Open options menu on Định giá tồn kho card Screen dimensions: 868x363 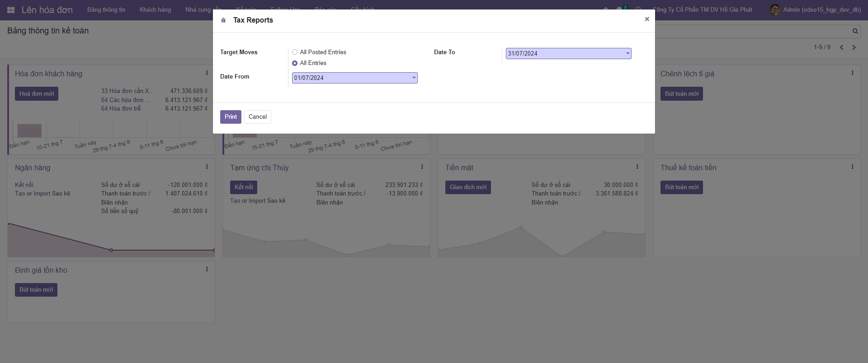pos(207,269)
